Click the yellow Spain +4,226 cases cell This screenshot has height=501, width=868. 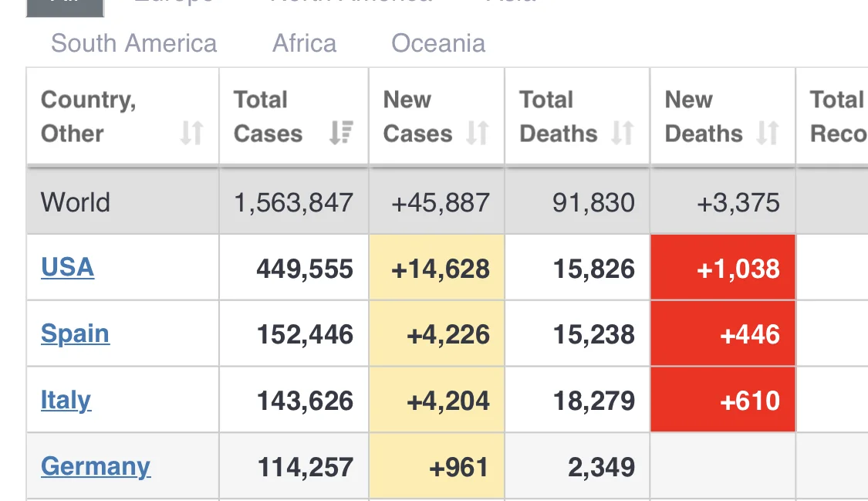point(437,334)
